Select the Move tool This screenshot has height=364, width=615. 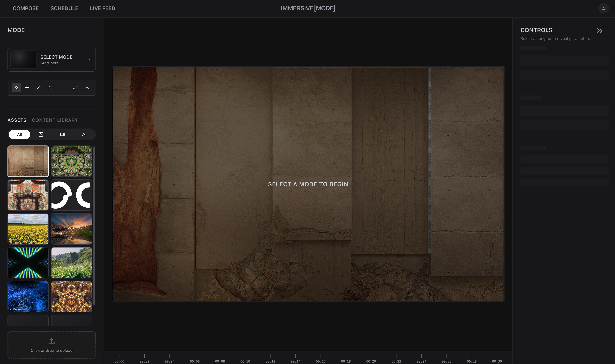click(x=27, y=87)
